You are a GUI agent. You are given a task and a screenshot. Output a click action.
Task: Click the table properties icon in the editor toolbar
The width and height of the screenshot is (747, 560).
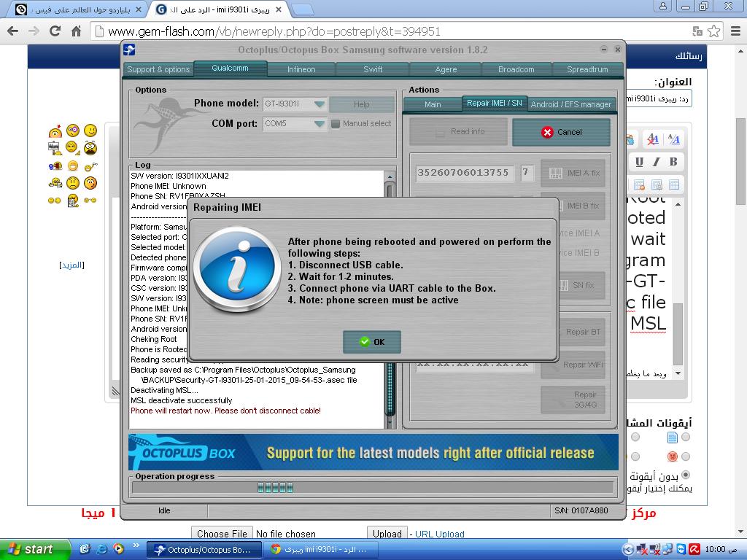coord(657,184)
